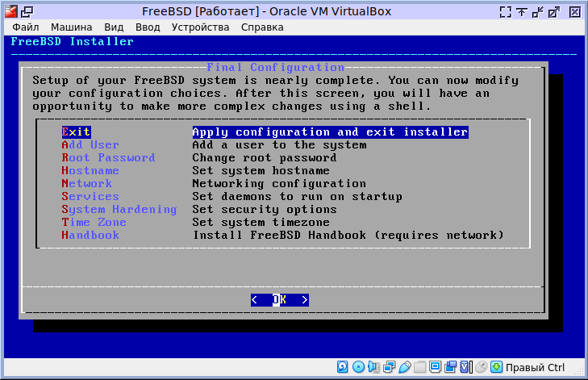Click the show-on-all-desktops title bar icon

click(27, 12)
